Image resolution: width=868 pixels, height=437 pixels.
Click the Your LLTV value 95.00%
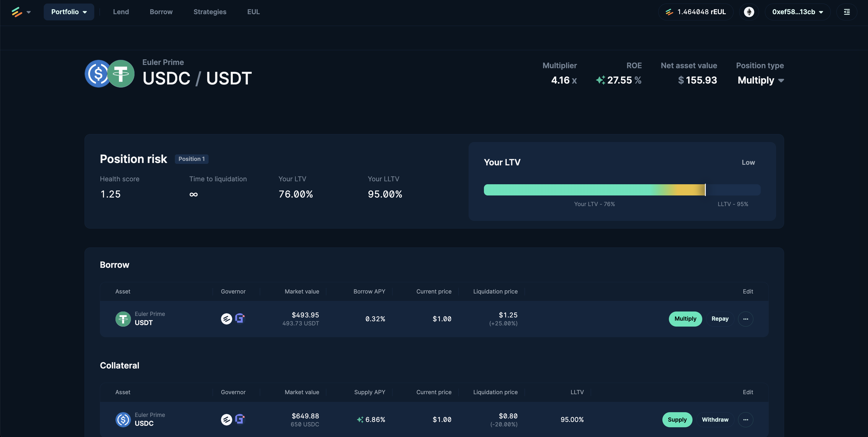[x=385, y=194]
